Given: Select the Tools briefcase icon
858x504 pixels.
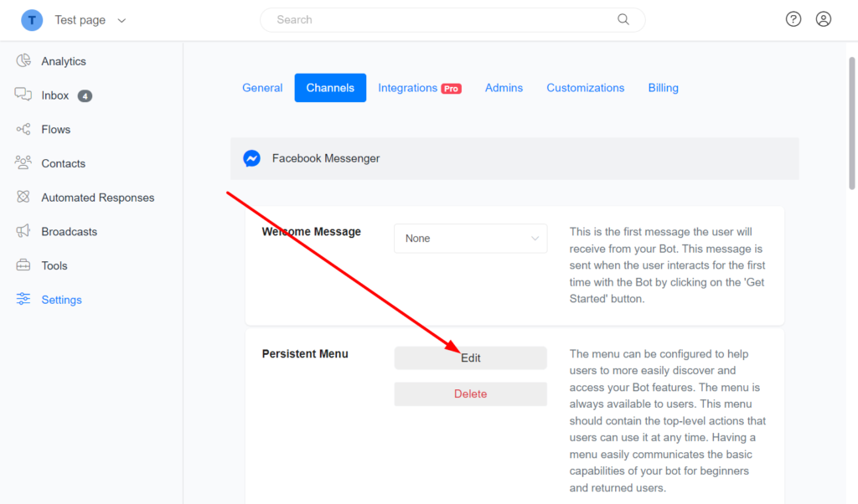Looking at the screenshot, I should click(23, 265).
